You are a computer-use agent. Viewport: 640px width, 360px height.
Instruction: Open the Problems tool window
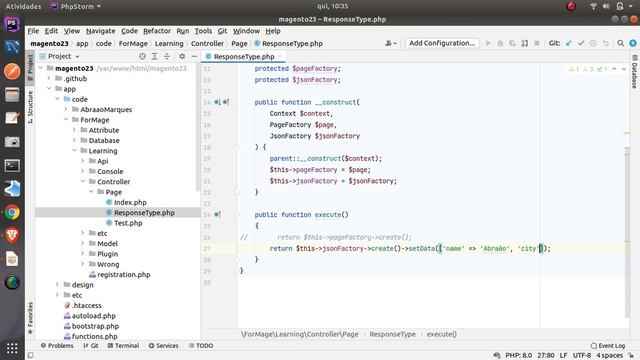pos(57,345)
